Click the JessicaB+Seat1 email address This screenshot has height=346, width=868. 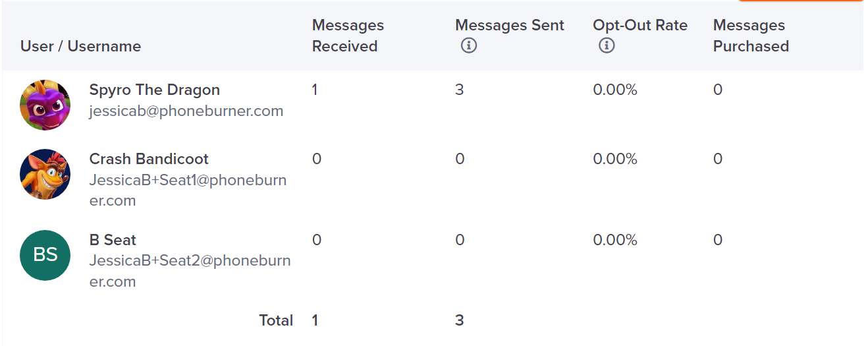point(188,190)
